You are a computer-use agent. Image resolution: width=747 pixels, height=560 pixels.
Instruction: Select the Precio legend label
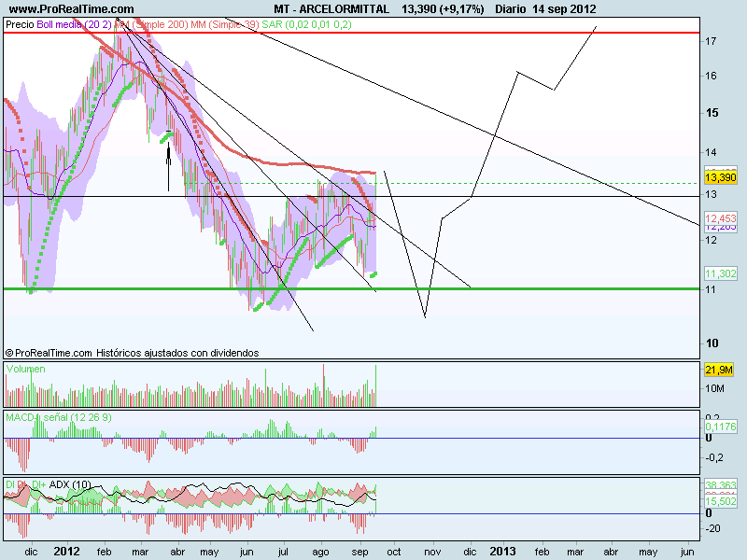coord(20,24)
